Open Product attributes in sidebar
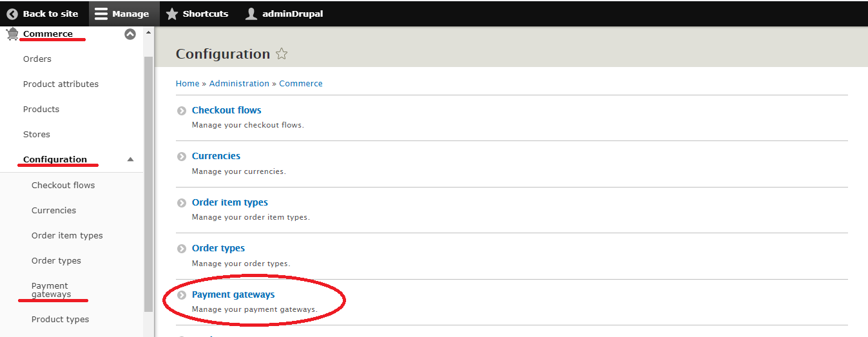 tap(61, 84)
